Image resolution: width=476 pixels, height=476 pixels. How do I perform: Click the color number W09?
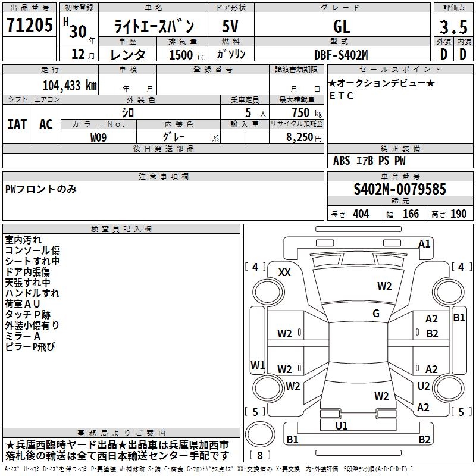[98, 137]
